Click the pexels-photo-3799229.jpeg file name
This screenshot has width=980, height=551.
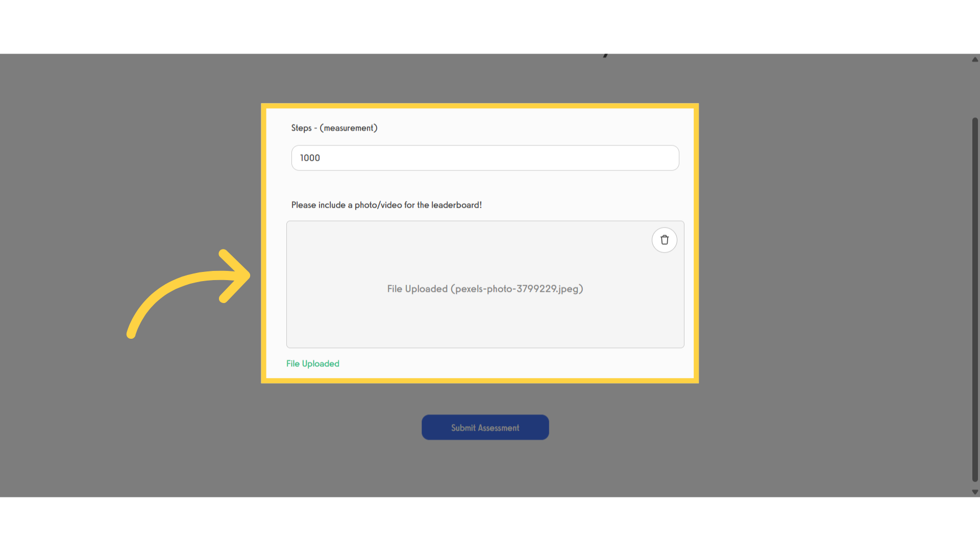517,289
